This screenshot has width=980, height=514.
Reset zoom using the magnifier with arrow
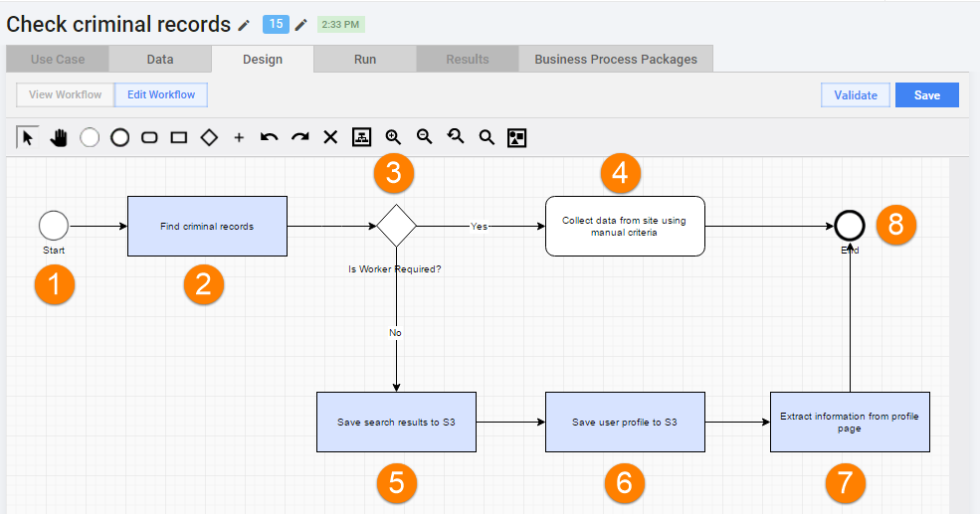[456, 137]
